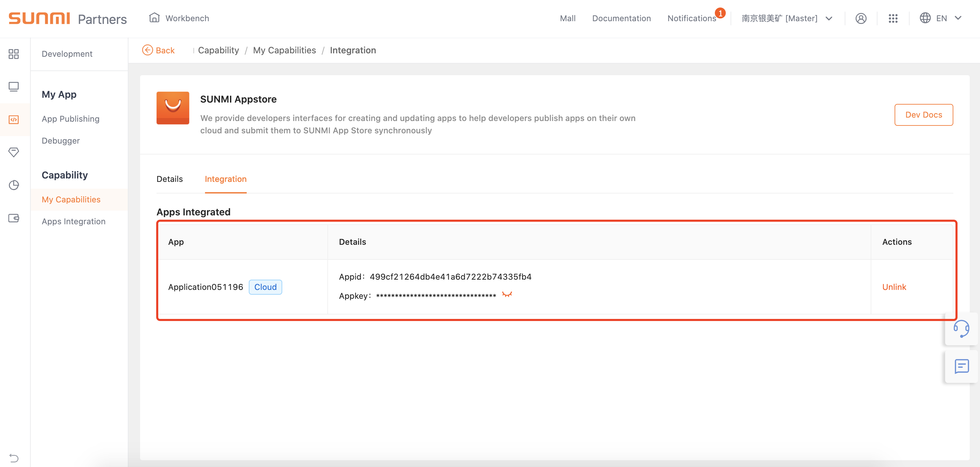
Task: Open Apps Integration in sidebar
Action: 74,221
